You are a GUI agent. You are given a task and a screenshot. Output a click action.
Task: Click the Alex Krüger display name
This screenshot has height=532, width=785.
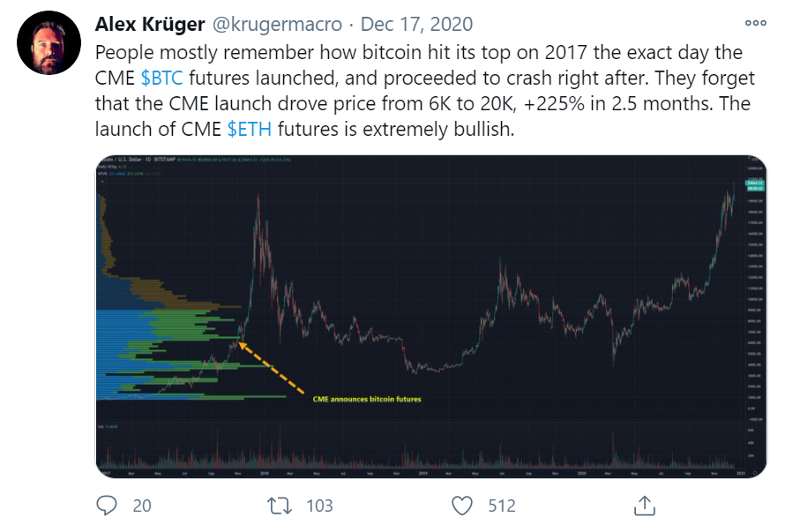coord(150,24)
